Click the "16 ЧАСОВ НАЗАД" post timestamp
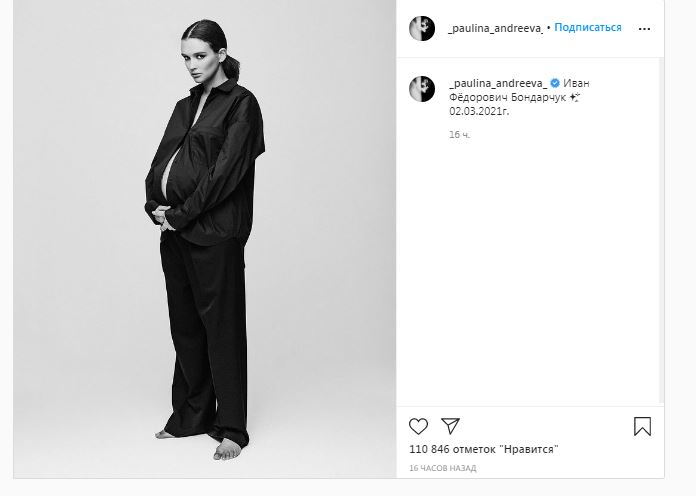 point(443,468)
